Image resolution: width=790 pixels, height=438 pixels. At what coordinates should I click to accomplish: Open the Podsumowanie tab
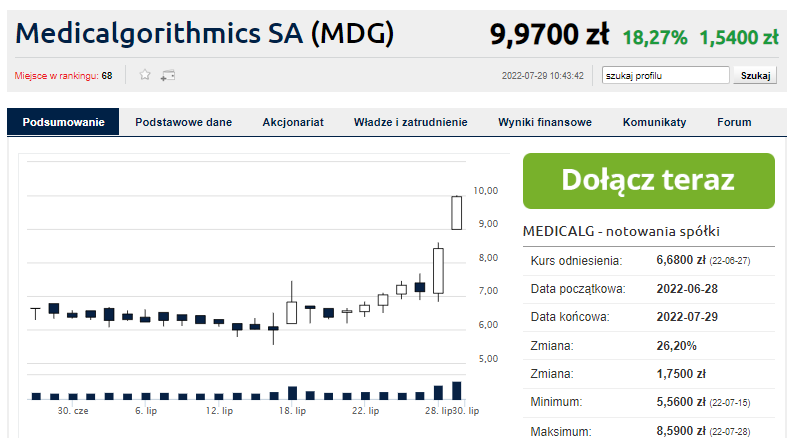(63, 122)
